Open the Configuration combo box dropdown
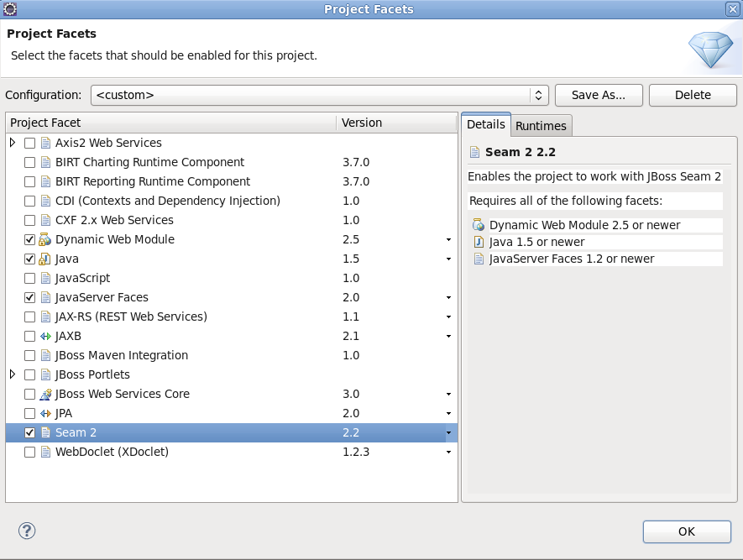 tap(540, 96)
